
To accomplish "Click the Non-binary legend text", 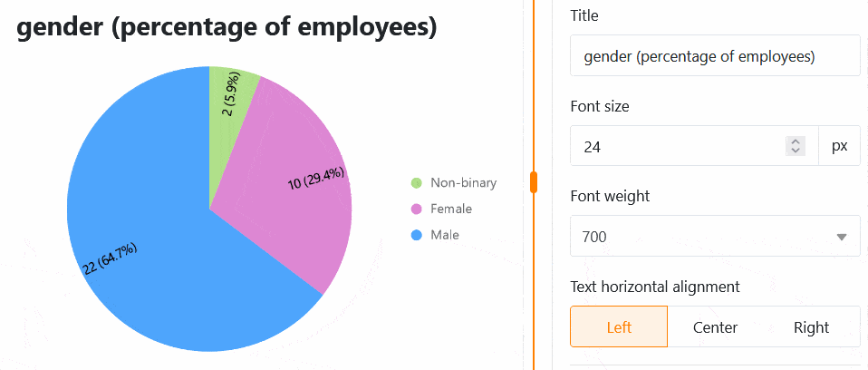I will tap(464, 183).
